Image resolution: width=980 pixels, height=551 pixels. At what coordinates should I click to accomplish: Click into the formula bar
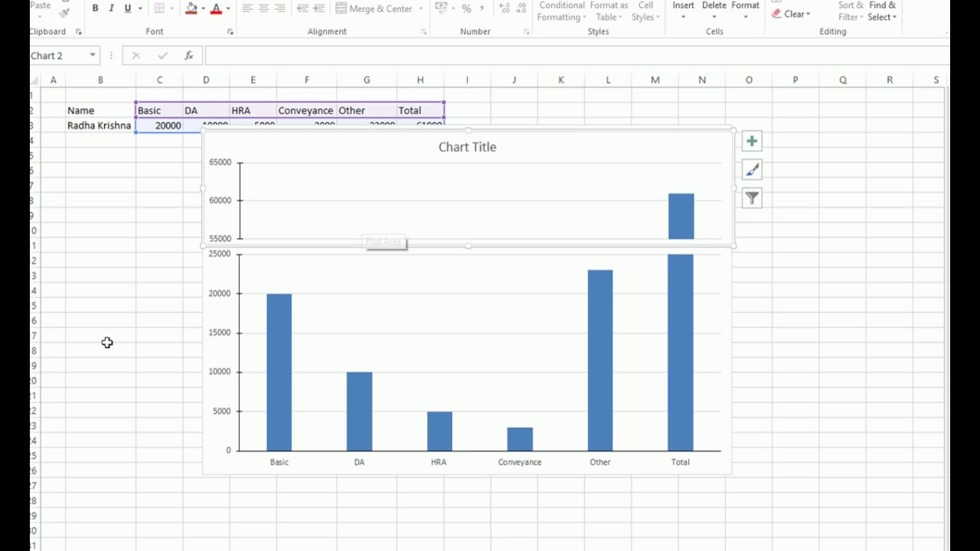pyautogui.click(x=576, y=56)
